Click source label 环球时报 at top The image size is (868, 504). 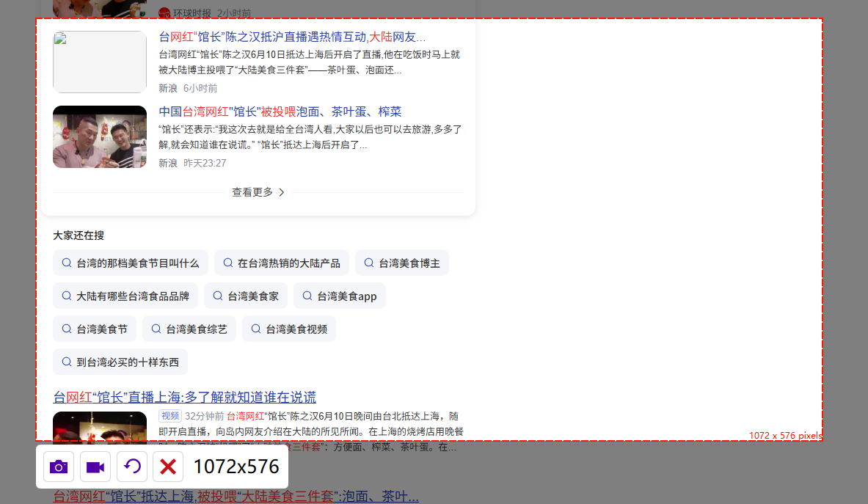click(x=192, y=12)
